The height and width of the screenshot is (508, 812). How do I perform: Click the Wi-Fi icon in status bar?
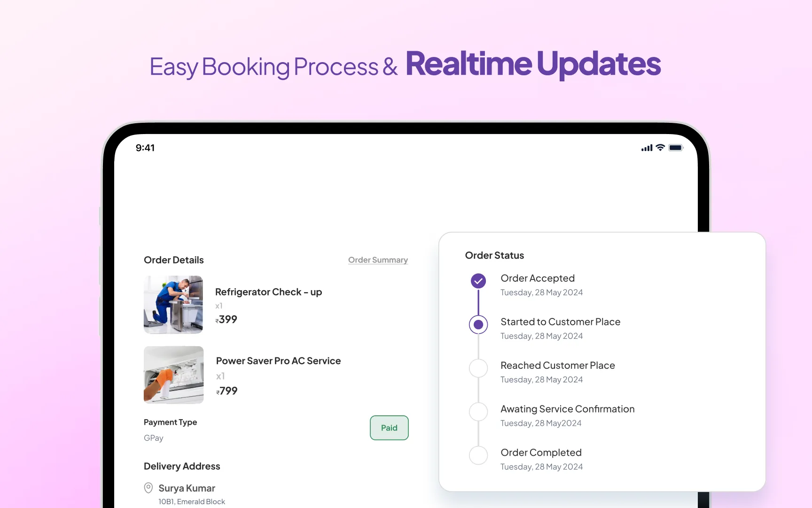pyautogui.click(x=660, y=148)
